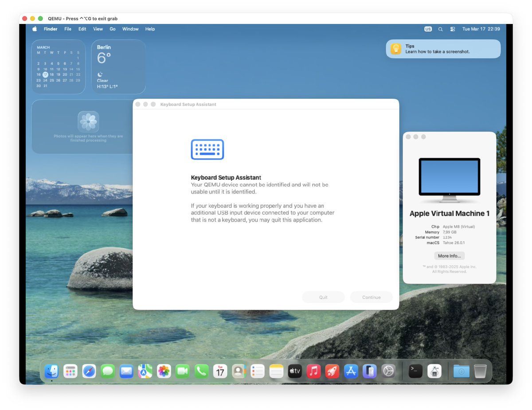Open the Apple menu
The height and width of the screenshot is (410, 532).
click(35, 29)
